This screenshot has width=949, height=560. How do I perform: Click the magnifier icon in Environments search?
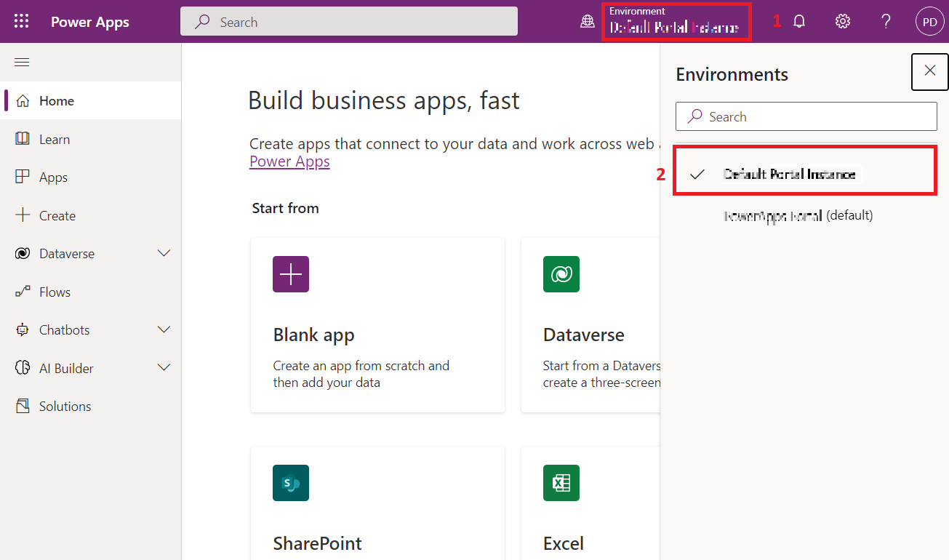pos(695,116)
